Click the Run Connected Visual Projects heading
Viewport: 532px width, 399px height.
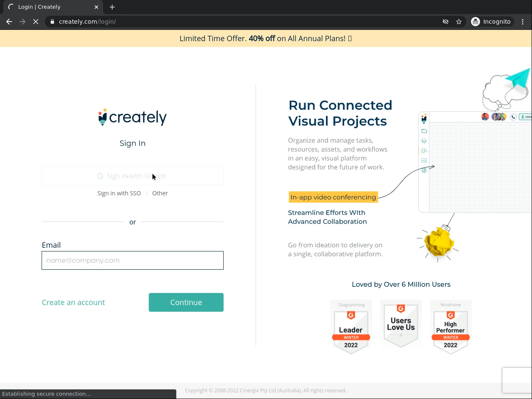tap(340, 113)
